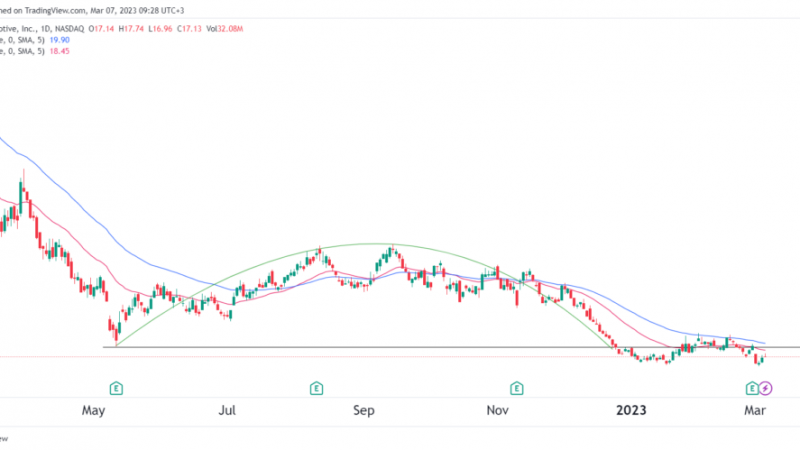
Task: Select the November earnings marker icon
Action: coord(516,388)
